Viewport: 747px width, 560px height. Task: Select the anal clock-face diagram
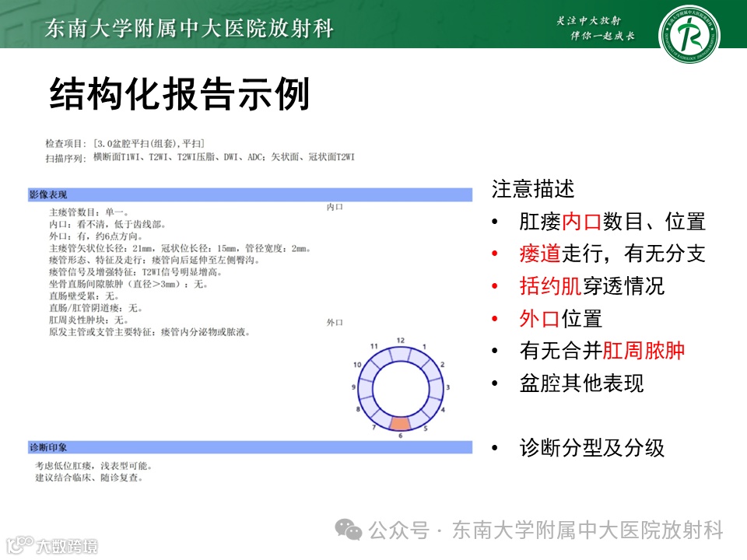398,387
